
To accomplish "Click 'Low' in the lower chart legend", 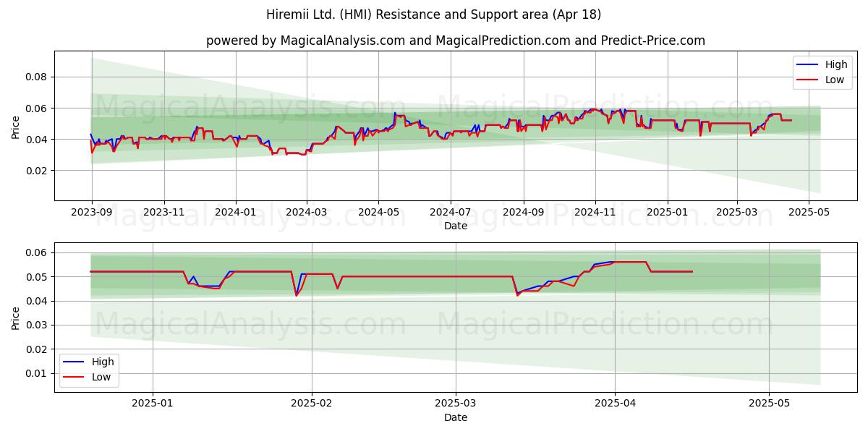I will click(x=101, y=377).
